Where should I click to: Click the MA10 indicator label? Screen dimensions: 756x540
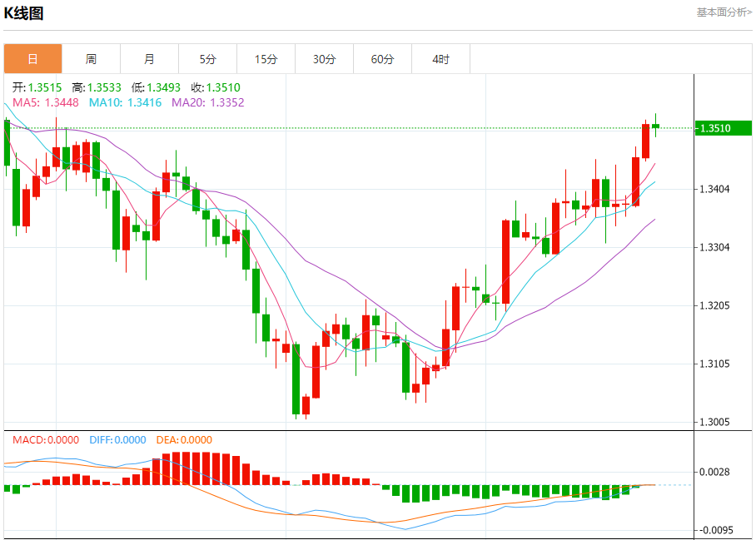(x=125, y=102)
